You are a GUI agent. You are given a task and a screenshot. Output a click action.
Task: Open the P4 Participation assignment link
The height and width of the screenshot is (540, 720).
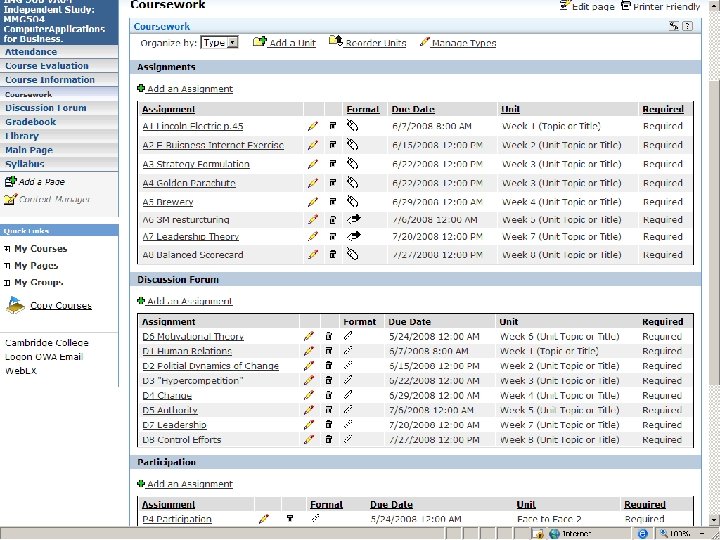(x=177, y=519)
